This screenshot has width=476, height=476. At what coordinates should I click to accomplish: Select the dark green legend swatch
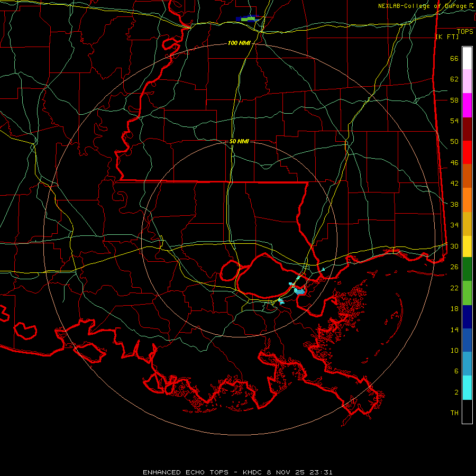(x=467, y=269)
